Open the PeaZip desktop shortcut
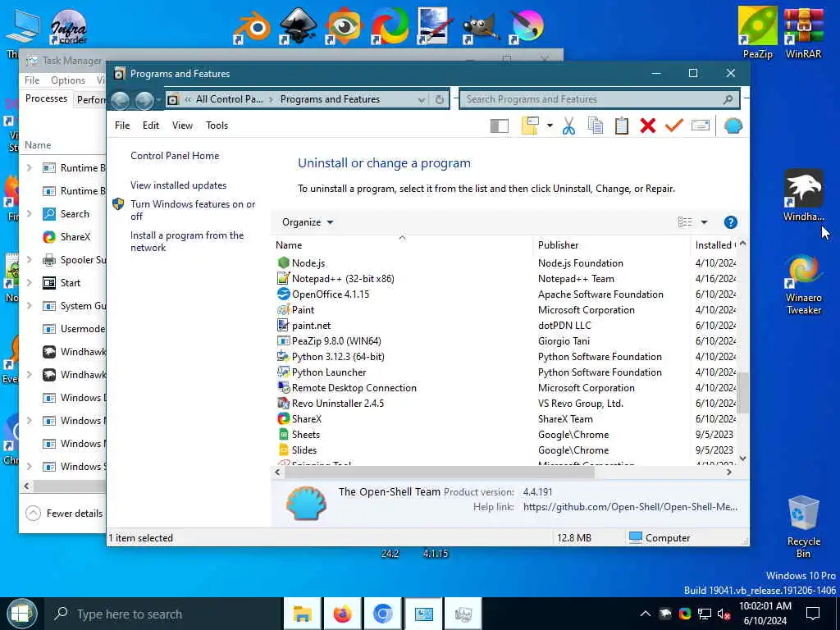The height and width of the screenshot is (630, 840). point(757,32)
